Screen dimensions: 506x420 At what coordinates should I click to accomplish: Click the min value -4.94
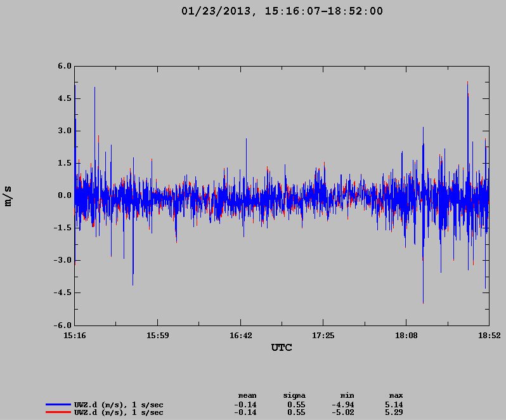tap(342, 405)
